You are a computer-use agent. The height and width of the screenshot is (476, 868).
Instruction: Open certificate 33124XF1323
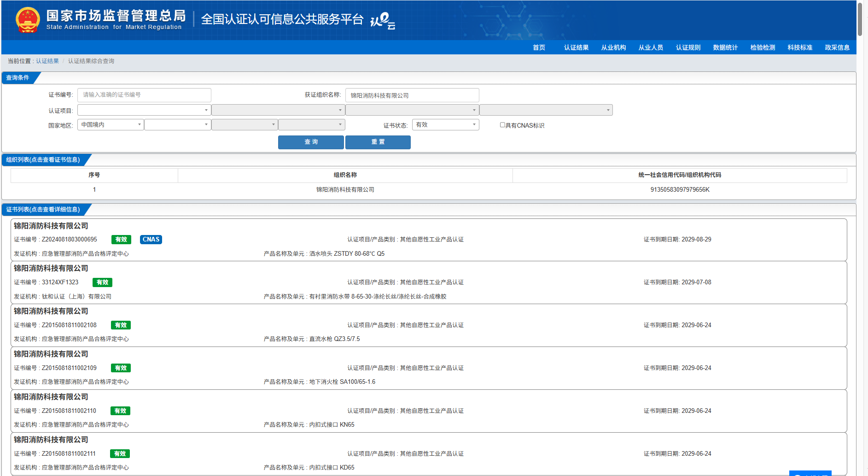tap(429, 282)
